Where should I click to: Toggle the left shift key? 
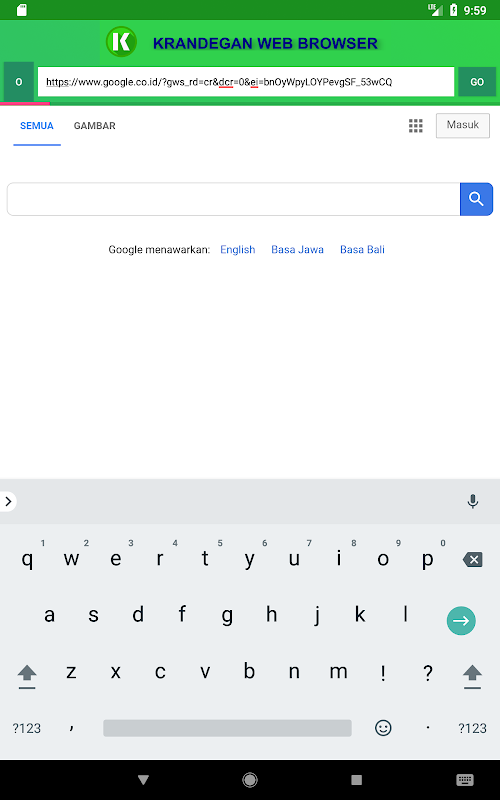click(x=27, y=677)
